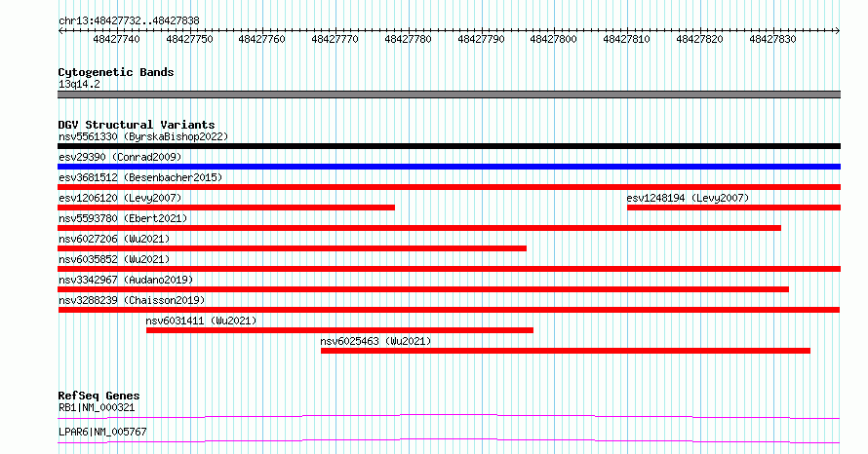
Task: Click the esv29390 (Conrad2009) label
Action: 120,157
